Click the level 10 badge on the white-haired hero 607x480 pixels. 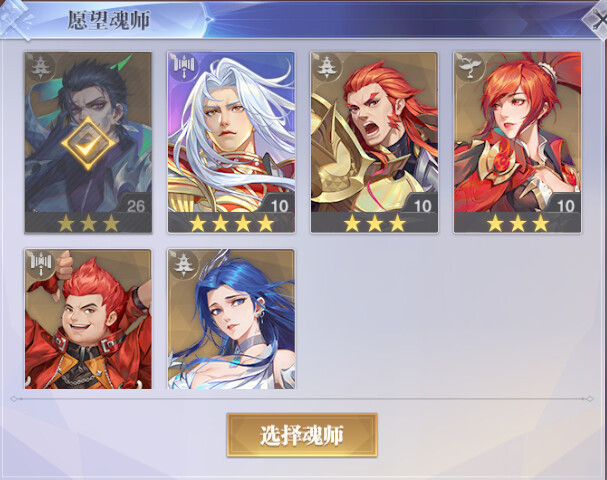(x=279, y=206)
